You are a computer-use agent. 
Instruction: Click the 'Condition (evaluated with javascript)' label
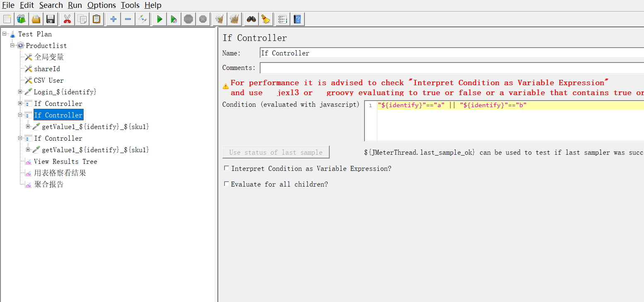[291, 105]
